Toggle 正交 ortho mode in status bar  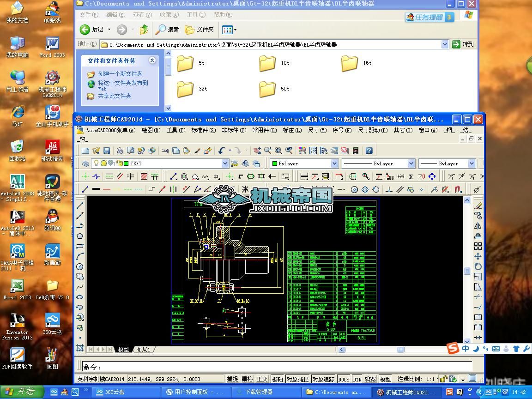pos(262,379)
